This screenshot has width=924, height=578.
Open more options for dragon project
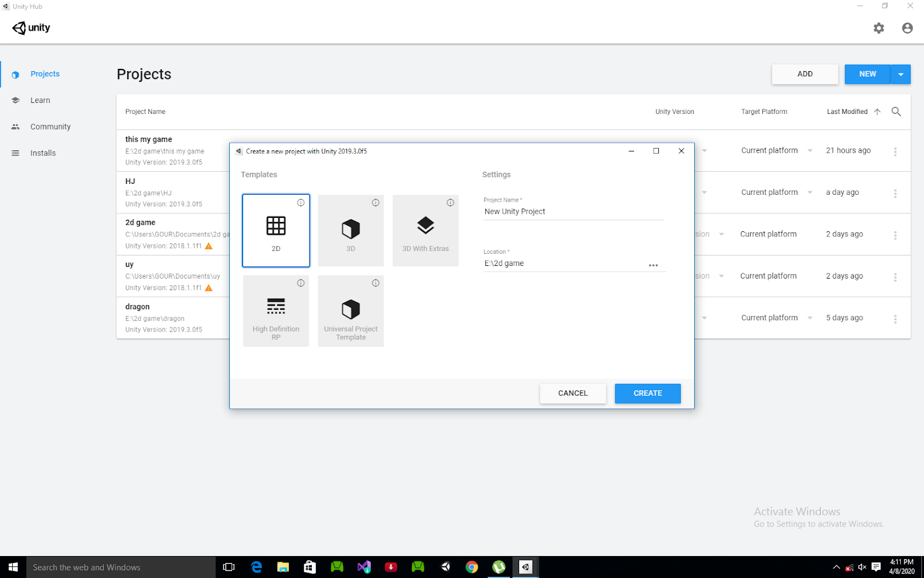pos(895,319)
